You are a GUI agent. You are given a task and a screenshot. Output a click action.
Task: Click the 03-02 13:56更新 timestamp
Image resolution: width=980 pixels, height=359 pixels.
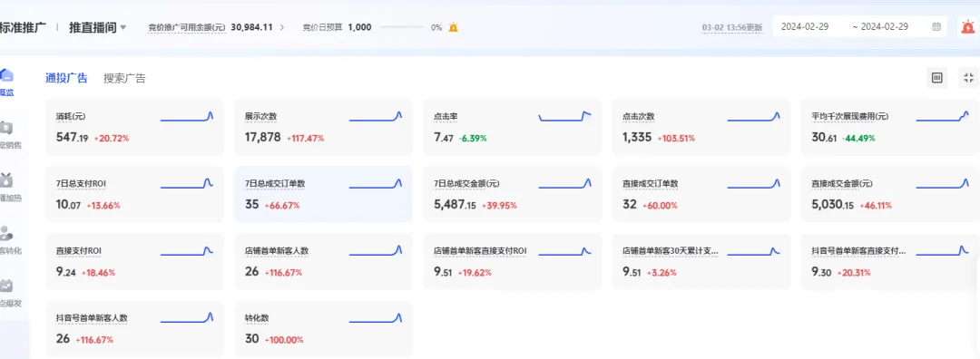732,27
